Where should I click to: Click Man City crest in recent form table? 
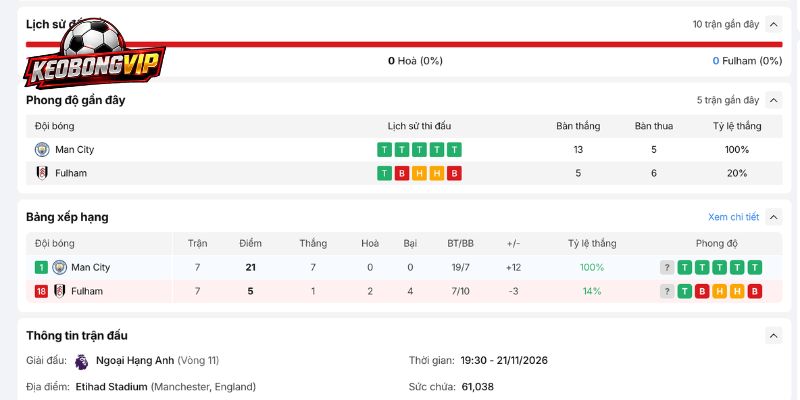(x=42, y=149)
